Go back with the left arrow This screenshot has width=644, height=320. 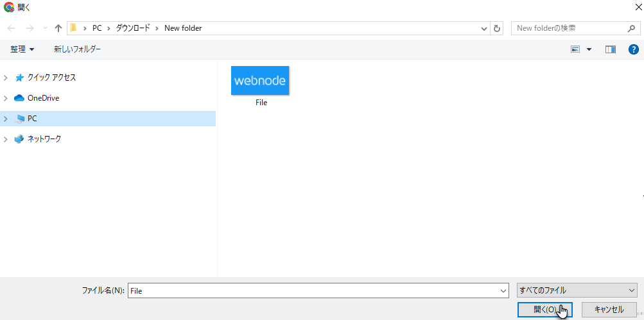pos(11,28)
